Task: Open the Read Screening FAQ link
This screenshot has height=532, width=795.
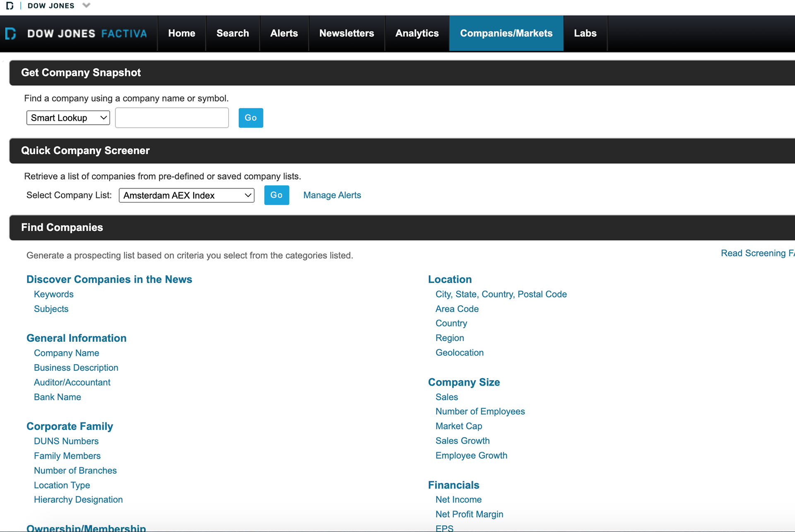Action: pos(758,253)
